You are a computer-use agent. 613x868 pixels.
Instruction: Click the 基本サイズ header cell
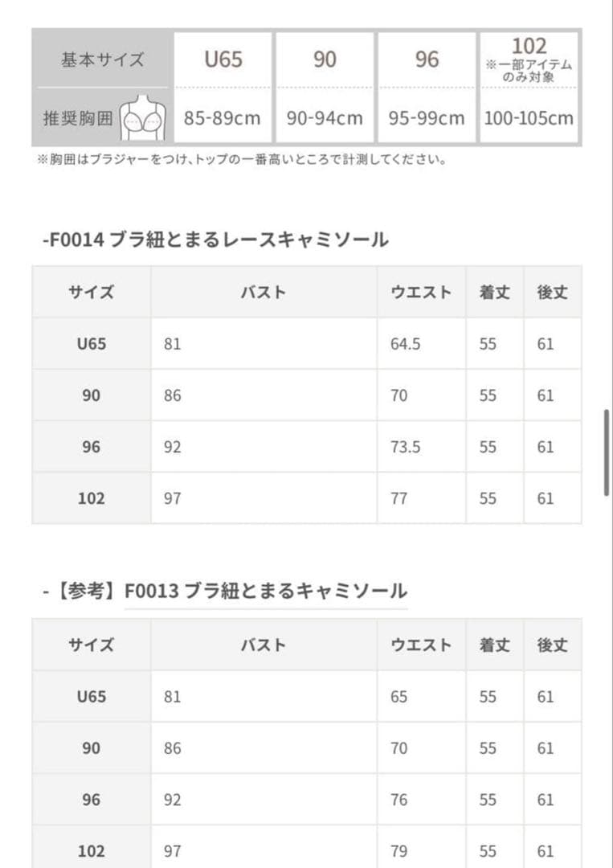point(102,59)
